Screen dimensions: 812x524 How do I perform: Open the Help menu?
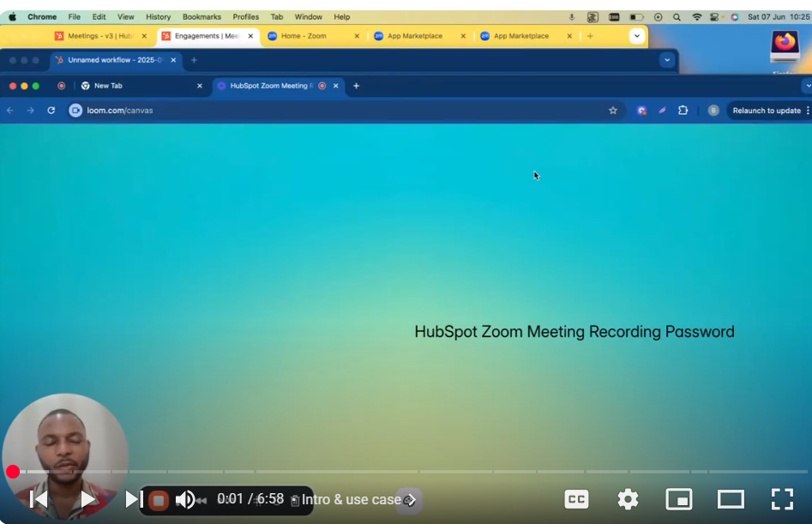[342, 16]
